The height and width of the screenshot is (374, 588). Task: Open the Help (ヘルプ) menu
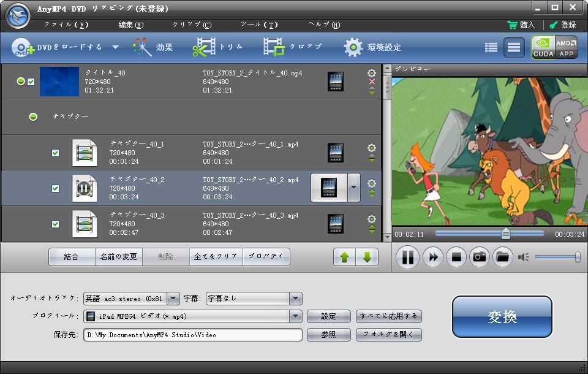click(x=324, y=25)
